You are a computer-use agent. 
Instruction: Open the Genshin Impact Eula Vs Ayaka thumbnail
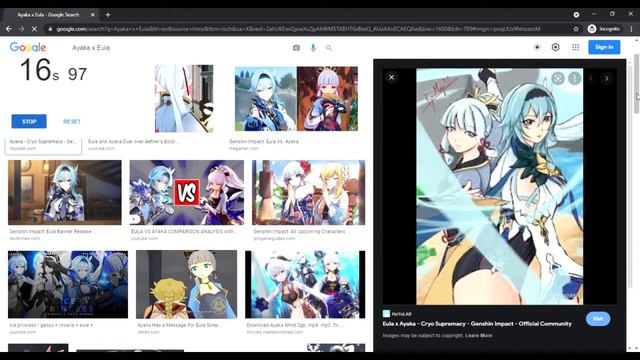click(296, 99)
